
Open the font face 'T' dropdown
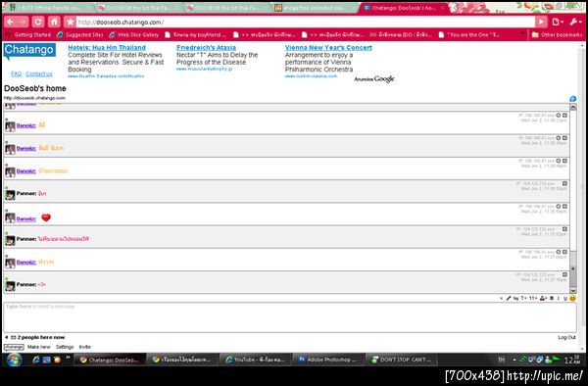click(524, 298)
